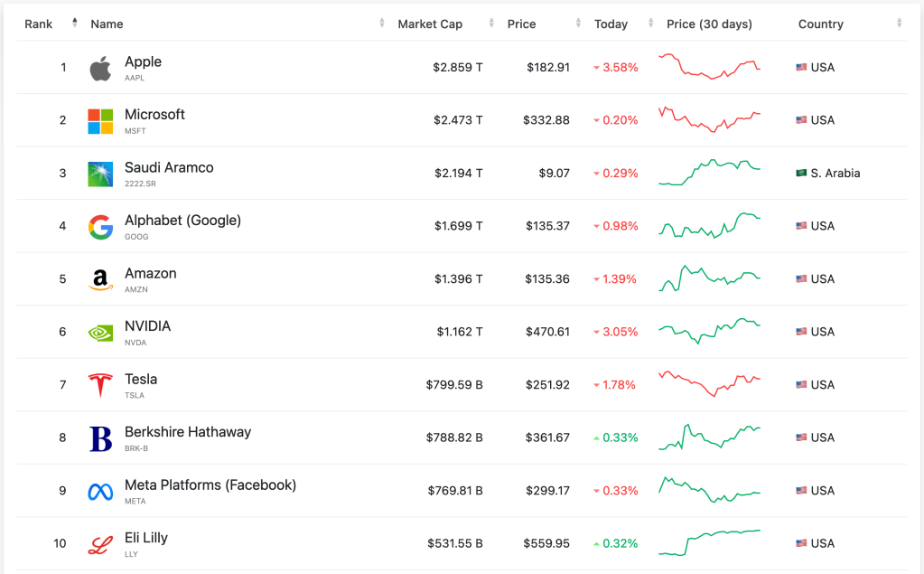Click the NVIDIA logo icon
924x574 pixels.
pyautogui.click(x=100, y=333)
